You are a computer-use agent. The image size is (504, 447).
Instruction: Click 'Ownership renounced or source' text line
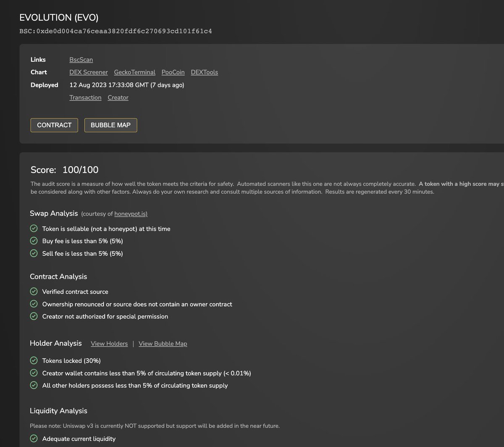tap(137, 304)
